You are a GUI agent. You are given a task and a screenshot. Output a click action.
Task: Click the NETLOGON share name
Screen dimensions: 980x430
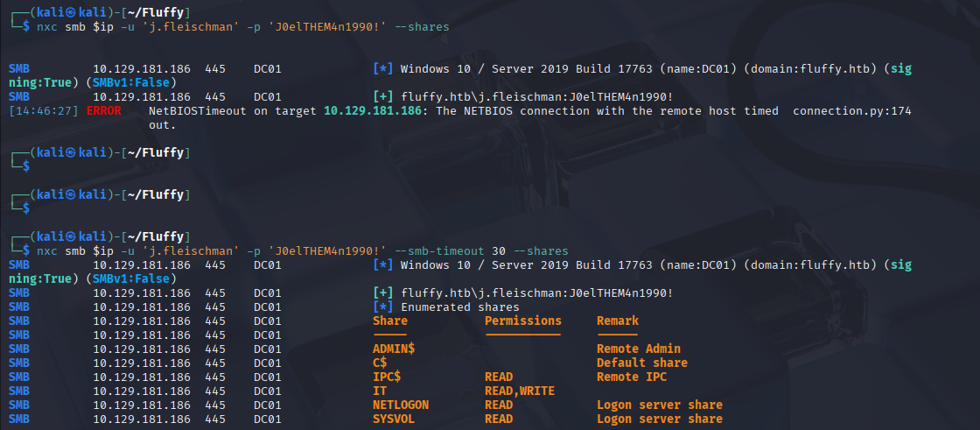tap(401, 405)
